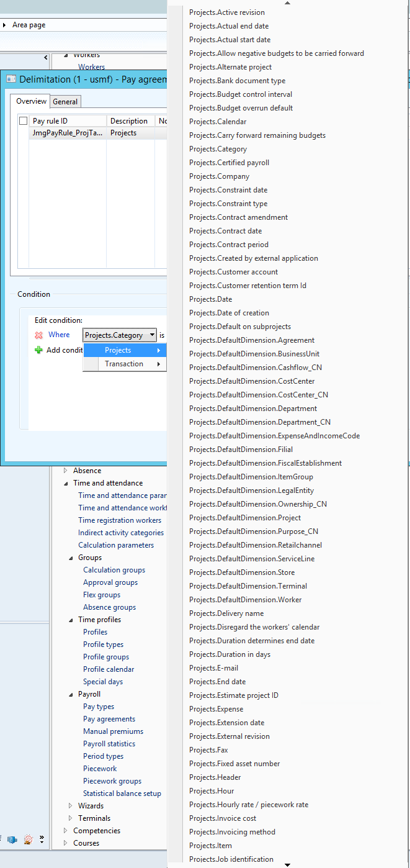Image resolution: width=410 pixels, height=868 pixels.
Task: Click the Delimitation window title icon
Action: point(11,79)
